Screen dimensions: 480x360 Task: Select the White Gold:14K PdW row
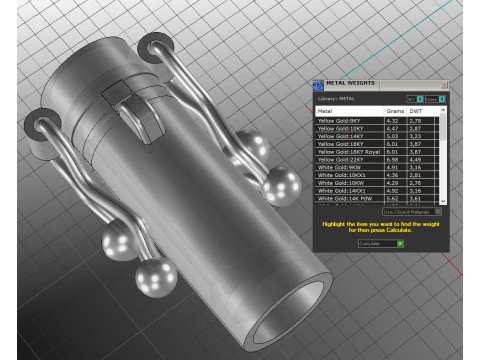click(x=377, y=198)
